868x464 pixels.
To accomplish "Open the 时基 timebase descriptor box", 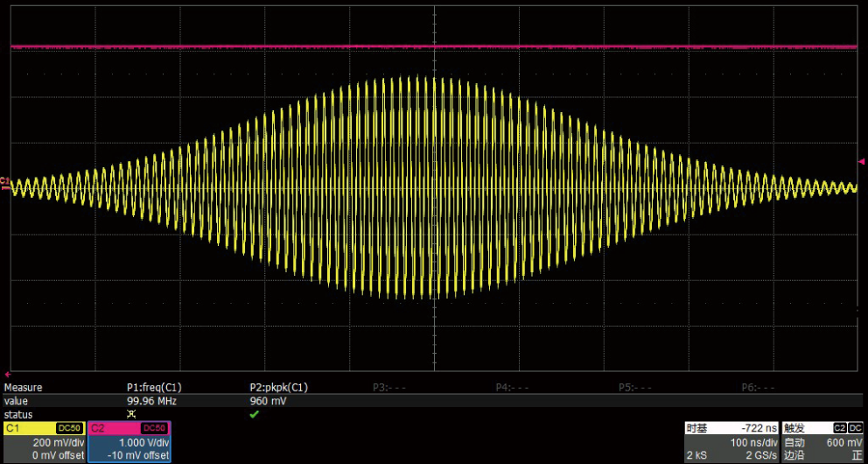I will point(731,441).
